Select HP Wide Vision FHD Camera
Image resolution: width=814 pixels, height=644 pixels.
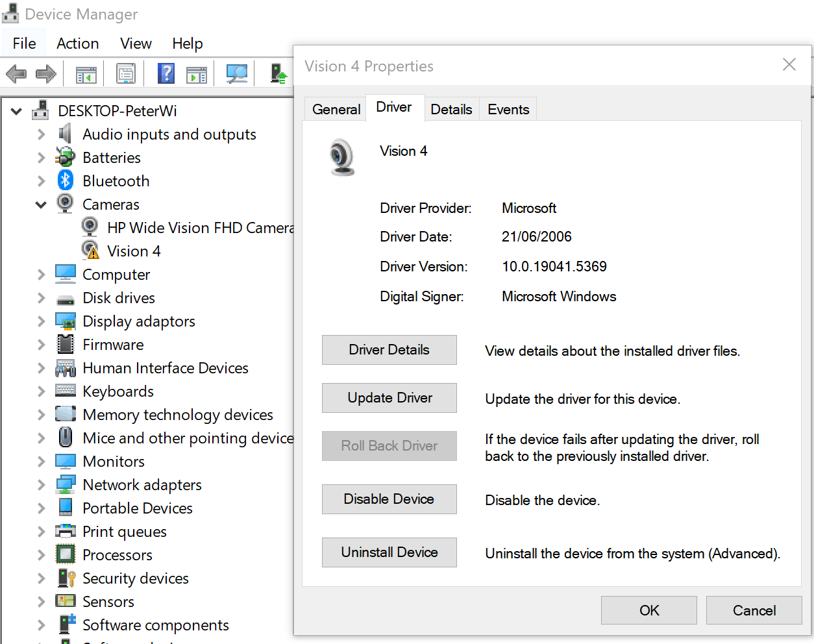(201, 228)
